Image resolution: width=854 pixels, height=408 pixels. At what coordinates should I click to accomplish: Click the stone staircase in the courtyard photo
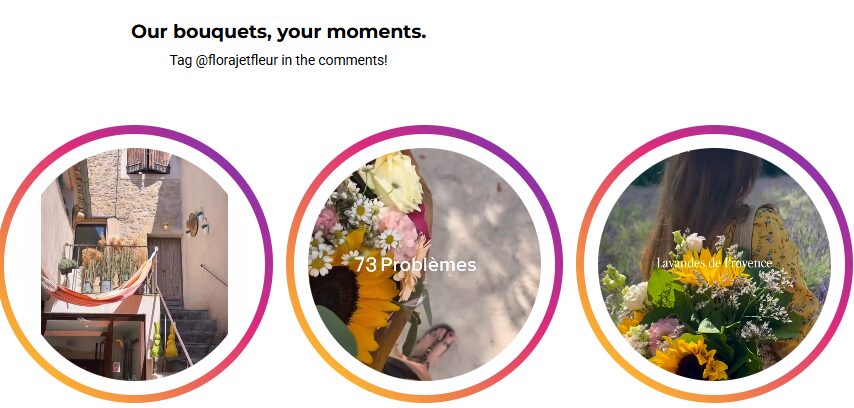pyautogui.click(x=195, y=325)
